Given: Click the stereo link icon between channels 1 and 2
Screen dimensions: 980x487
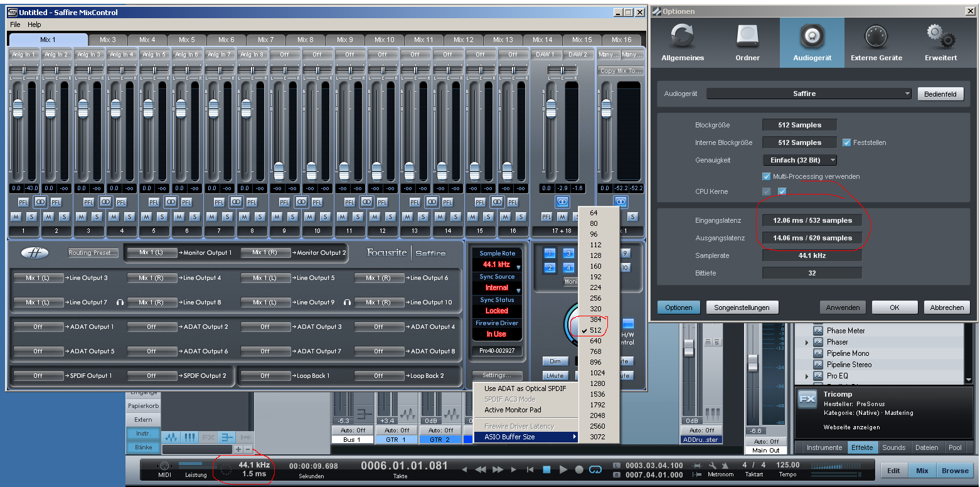Looking at the screenshot, I should click(x=40, y=202).
